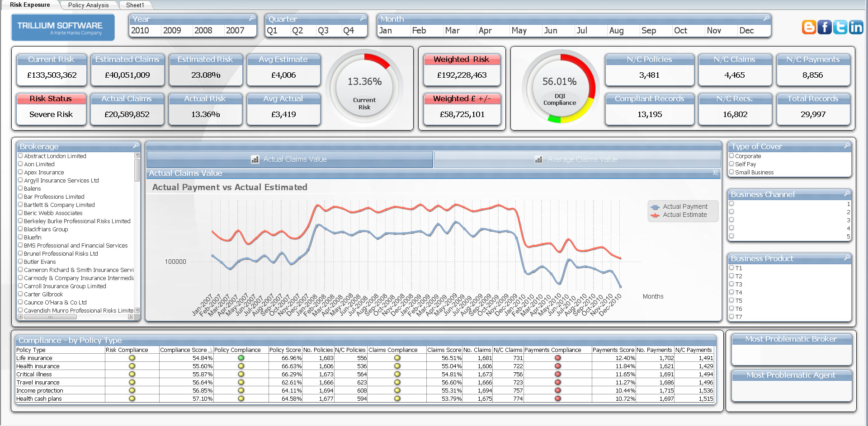The width and height of the screenshot is (868, 426).
Task: Select the Small Business checkbox
Action: [x=731, y=172]
